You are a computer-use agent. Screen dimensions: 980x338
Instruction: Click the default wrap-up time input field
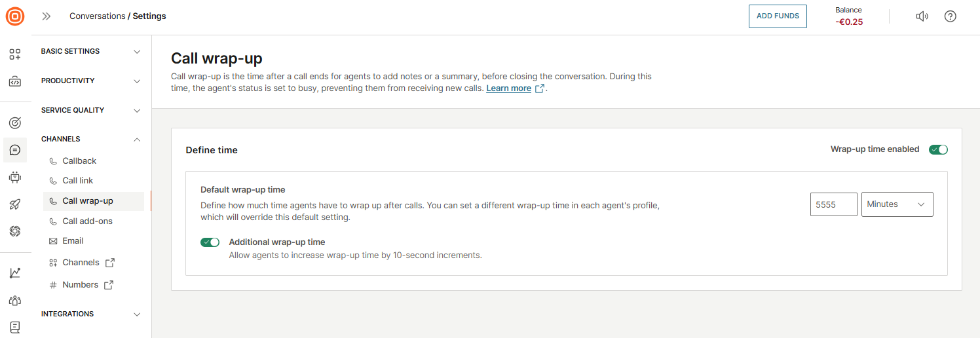pyautogui.click(x=833, y=204)
